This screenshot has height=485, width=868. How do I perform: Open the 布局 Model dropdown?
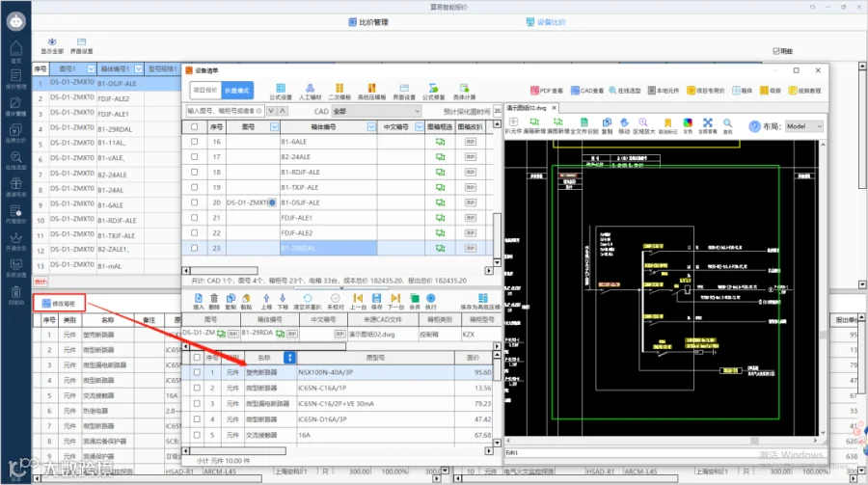pyautogui.click(x=803, y=126)
